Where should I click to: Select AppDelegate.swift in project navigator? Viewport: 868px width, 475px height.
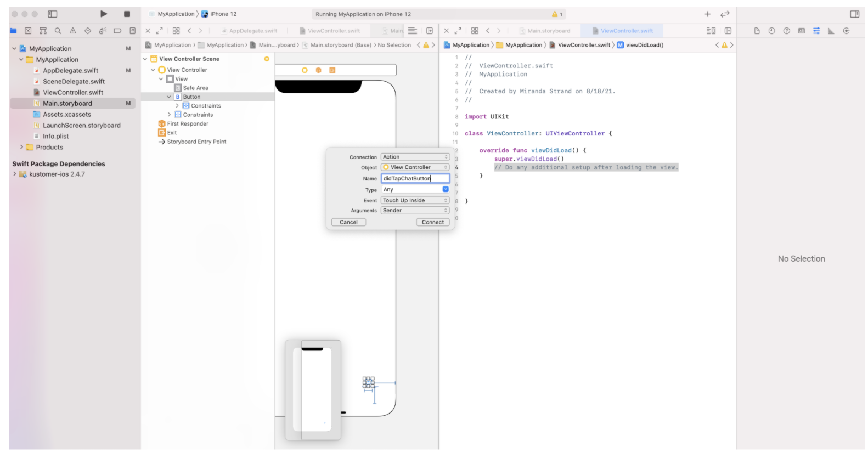(71, 70)
